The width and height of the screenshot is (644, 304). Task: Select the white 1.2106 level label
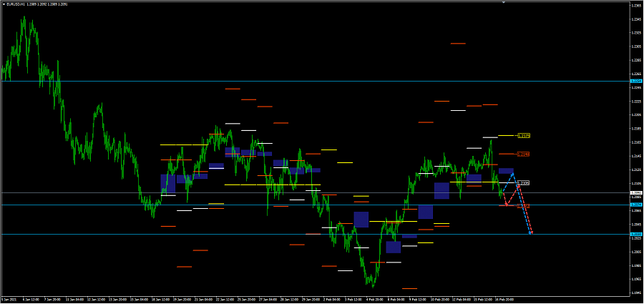click(x=524, y=182)
